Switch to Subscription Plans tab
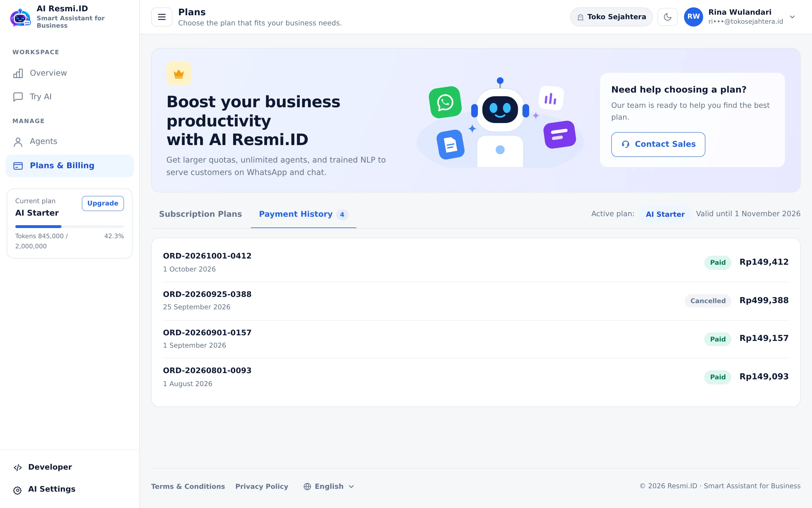Screen dimensions: 812x508 point(200,214)
